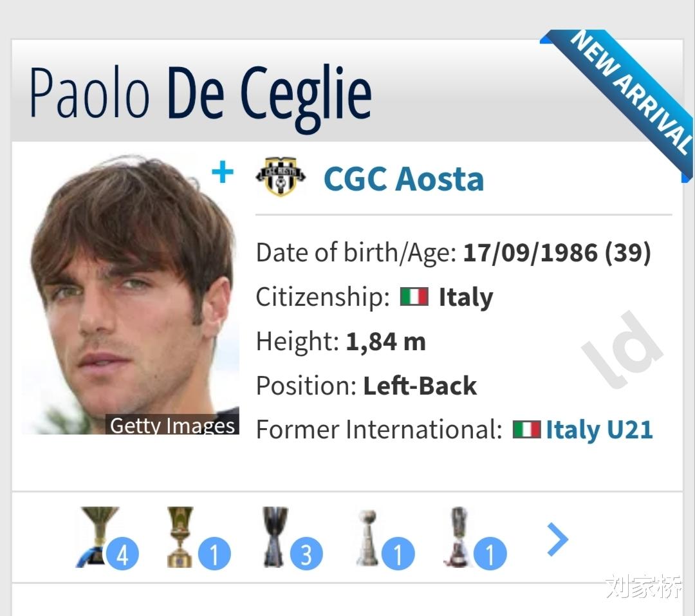Click the badge showing 3 titles

pyautogui.click(x=306, y=554)
